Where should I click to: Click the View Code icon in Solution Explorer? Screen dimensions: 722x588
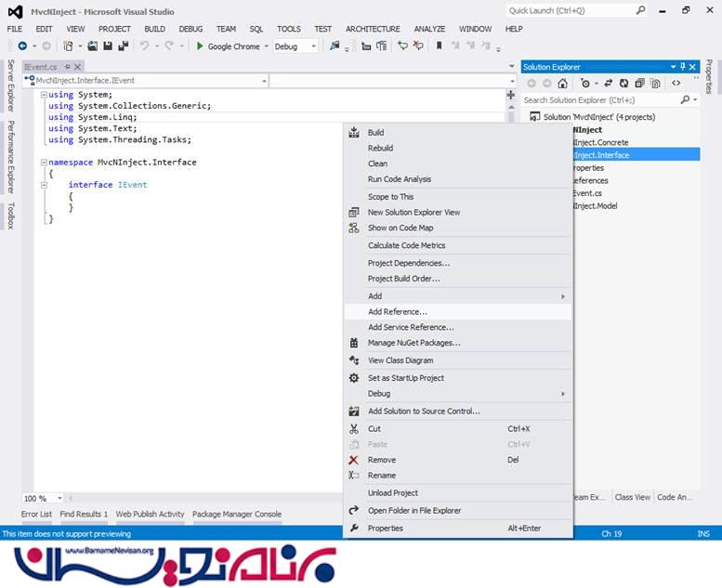(x=676, y=84)
